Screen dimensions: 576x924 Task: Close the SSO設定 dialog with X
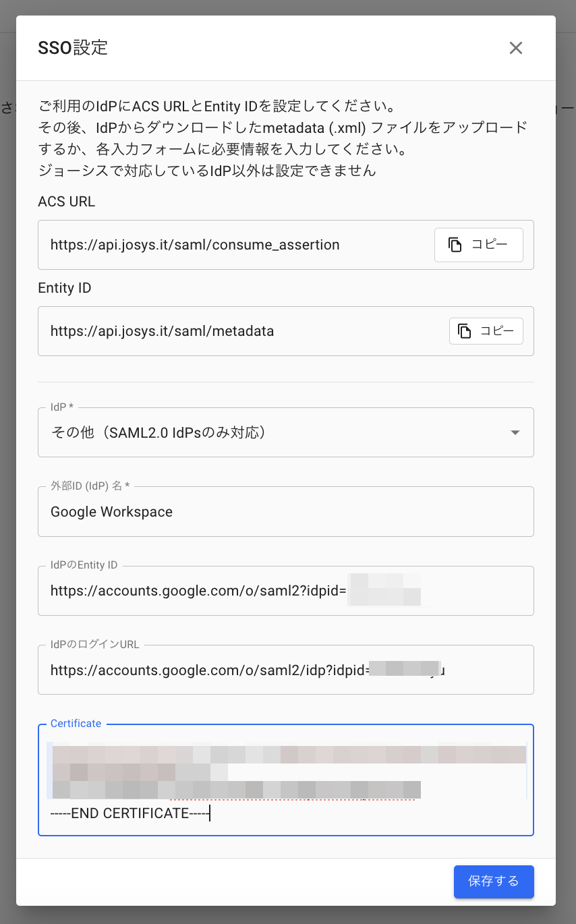(x=516, y=48)
